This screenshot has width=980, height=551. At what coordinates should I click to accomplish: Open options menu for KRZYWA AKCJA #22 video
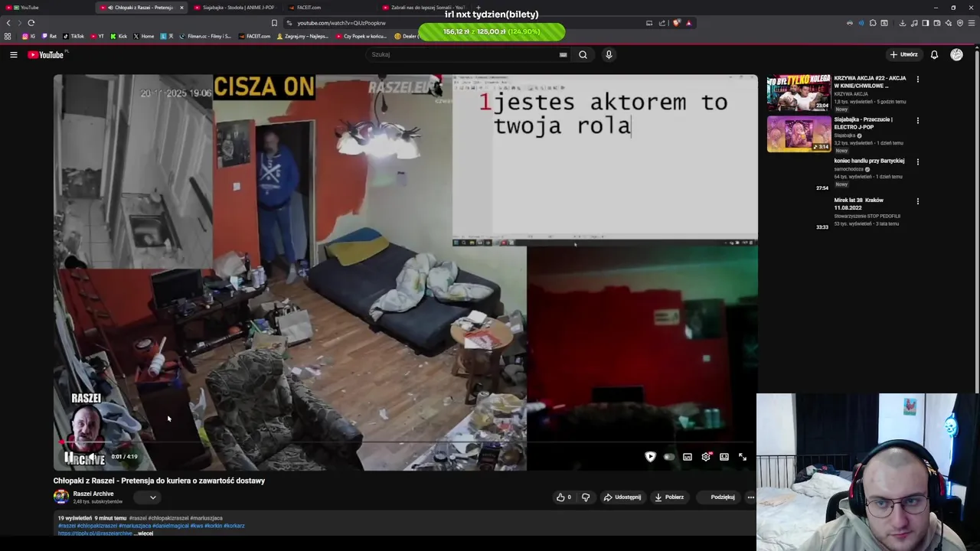click(918, 79)
